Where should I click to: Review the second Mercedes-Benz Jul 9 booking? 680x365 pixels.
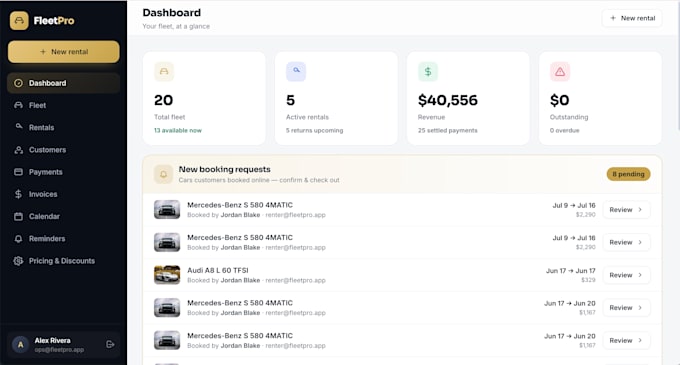pos(626,242)
